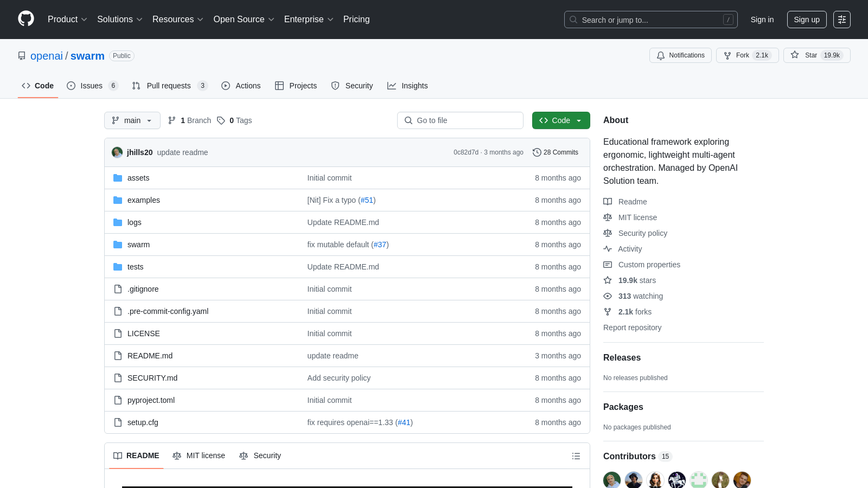Expand the Enterprise menu

tap(309, 20)
